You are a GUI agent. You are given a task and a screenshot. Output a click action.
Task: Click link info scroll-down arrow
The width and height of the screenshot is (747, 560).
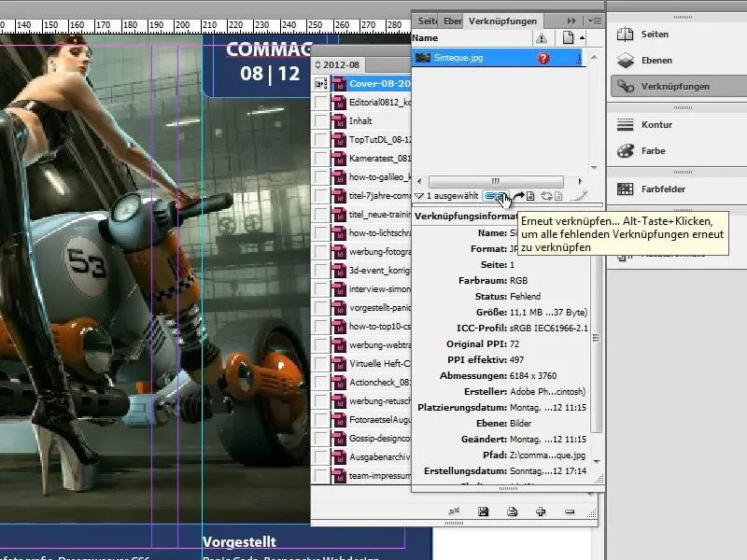[597, 462]
